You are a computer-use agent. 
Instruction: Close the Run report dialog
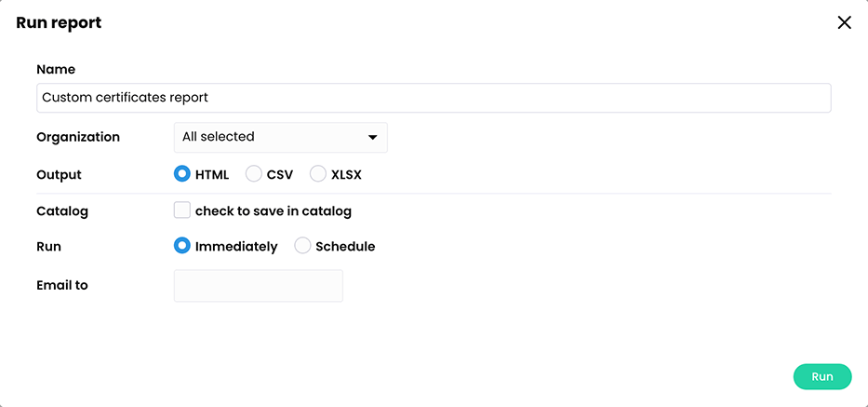coord(844,22)
